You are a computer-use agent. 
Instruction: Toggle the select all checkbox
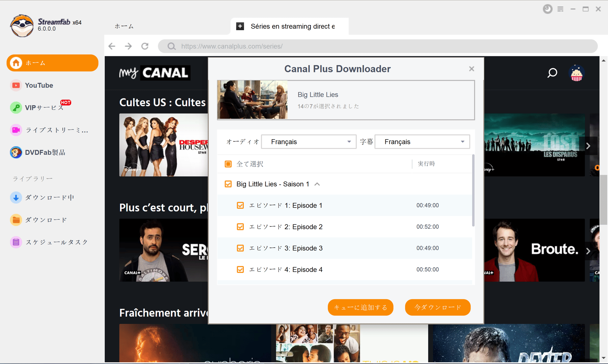[228, 164]
